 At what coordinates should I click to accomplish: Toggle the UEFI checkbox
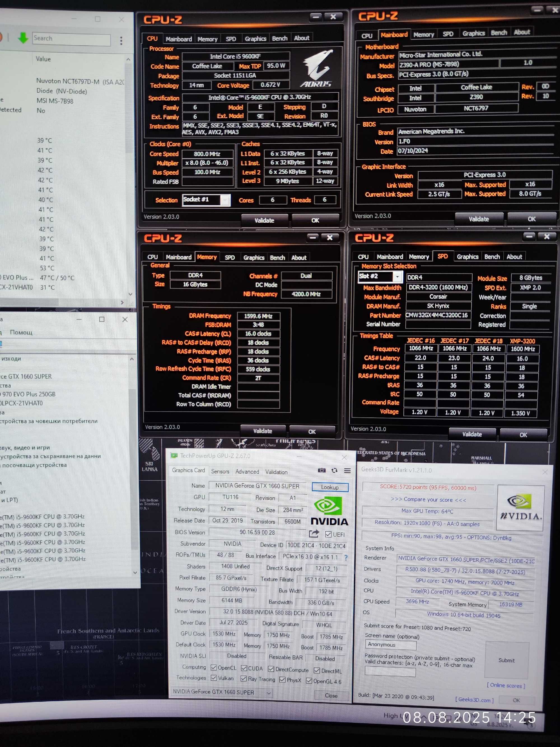pyautogui.click(x=328, y=534)
